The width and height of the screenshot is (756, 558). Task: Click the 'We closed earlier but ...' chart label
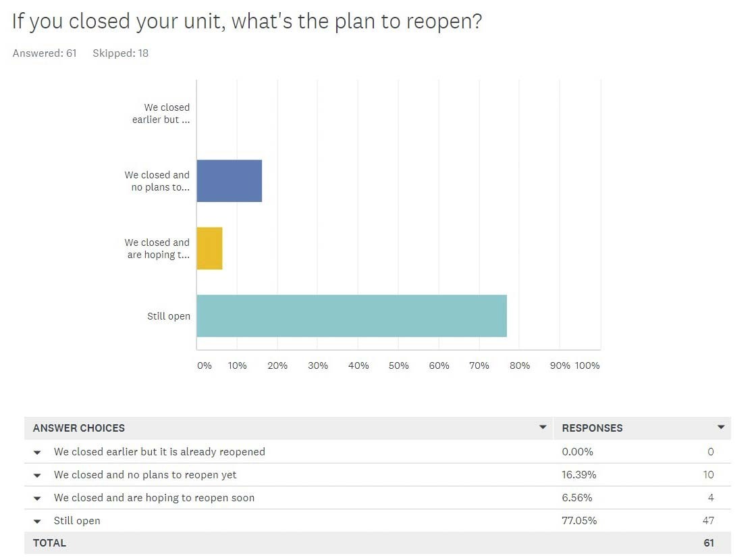(x=161, y=113)
